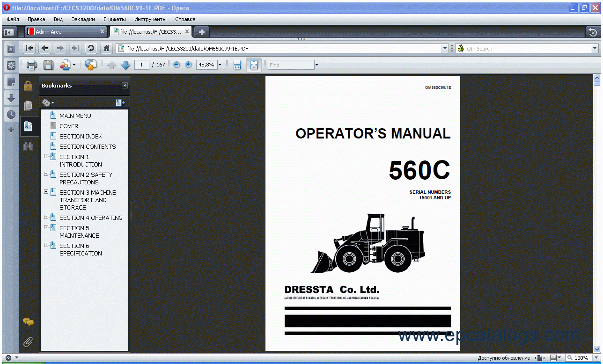
Task: Open a new tab with the plus button
Action: (x=202, y=32)
